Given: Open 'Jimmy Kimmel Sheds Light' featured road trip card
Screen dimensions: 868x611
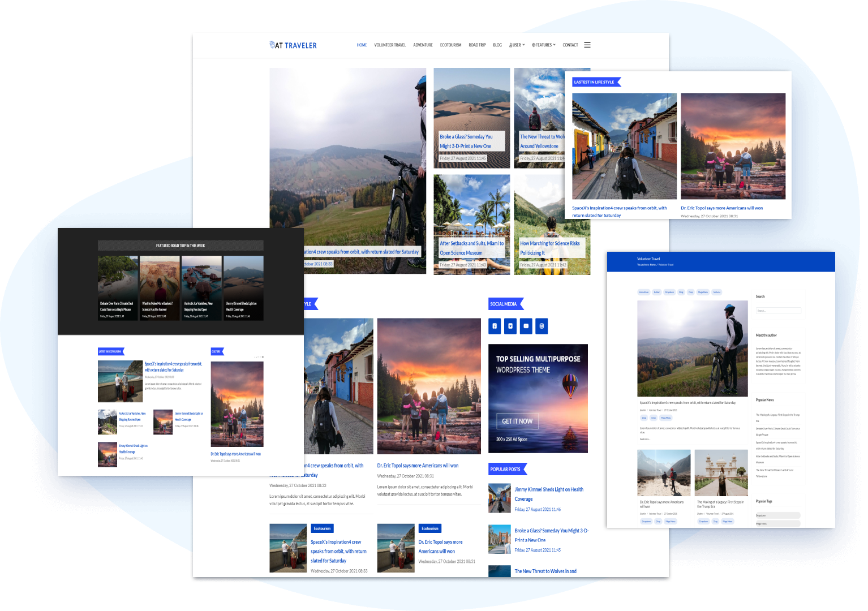Looking at the screenshot, I should (243, 289).
